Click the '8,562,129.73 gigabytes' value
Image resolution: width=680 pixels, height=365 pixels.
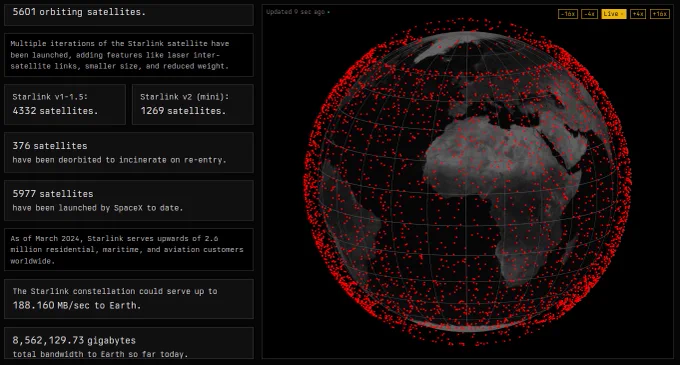[74, 340]
